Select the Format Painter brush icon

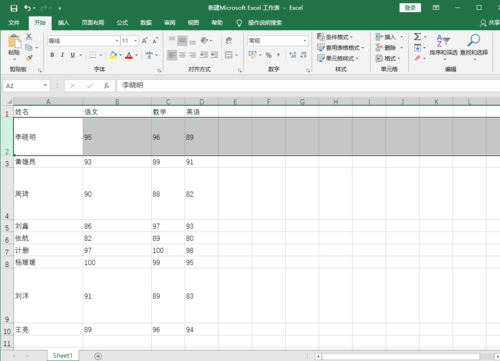pyautogui.click(x=29, y=58)
